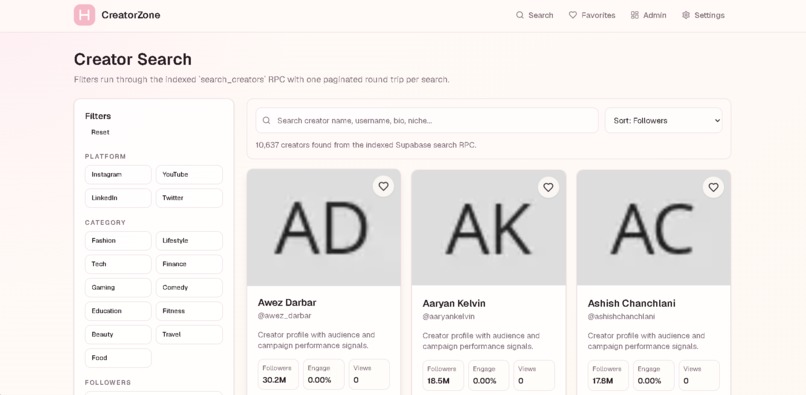Screen dimensions: 806x395
Task: Favorite Ashish Chanchlani with the heart icon
Action: 713,187
